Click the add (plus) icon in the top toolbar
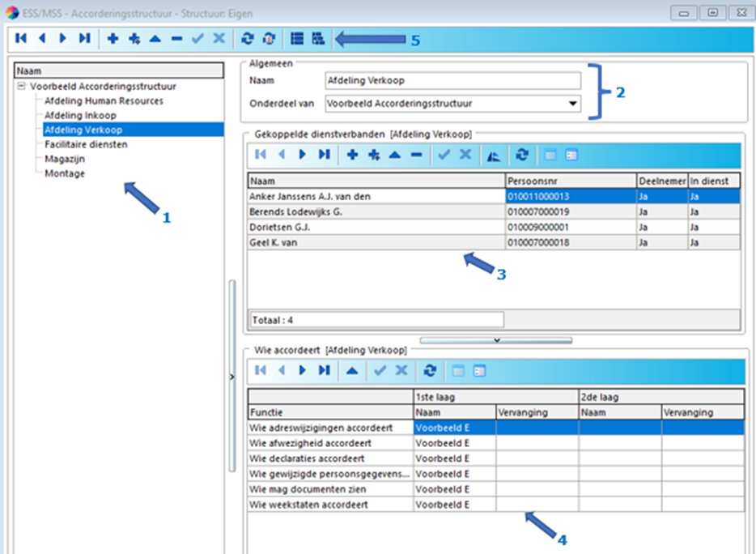Screen dimensions: 756x554 [113, 38]
